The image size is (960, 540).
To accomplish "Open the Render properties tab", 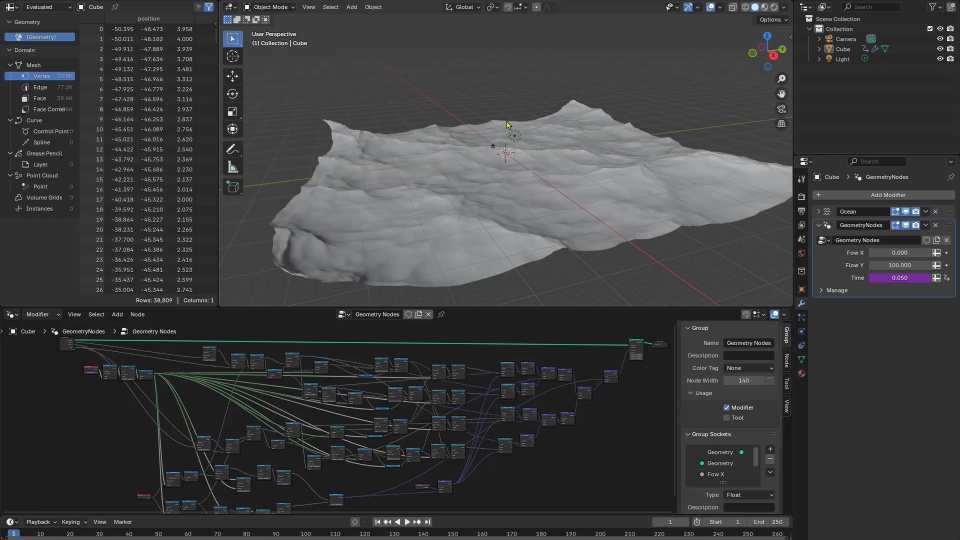I will [801, 197].
